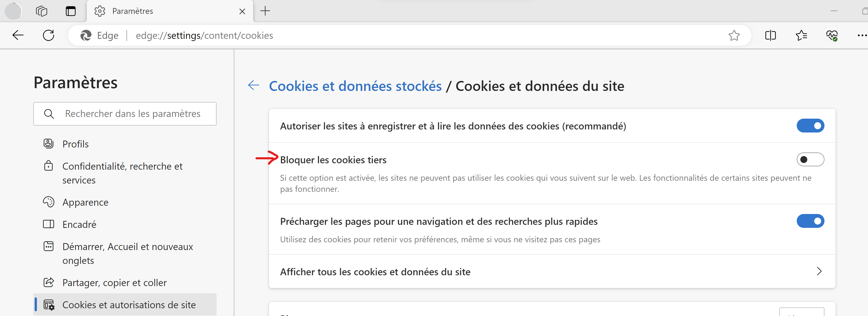This screenshot has width=868, height=316.
Task: Click the Cookies et données stockés breadcrumb link
Action: click(x=355, y=86)
